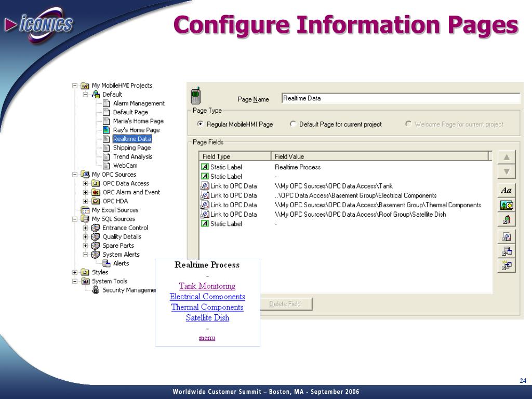This screenshot has width=532, height=399.
Task: Select the Trend Analysis tree item
Action: point(132,157)
